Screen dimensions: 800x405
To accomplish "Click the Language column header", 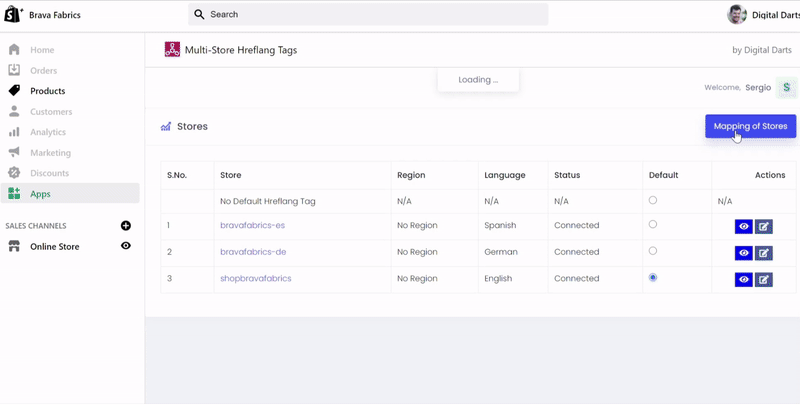I will [505, 175].
